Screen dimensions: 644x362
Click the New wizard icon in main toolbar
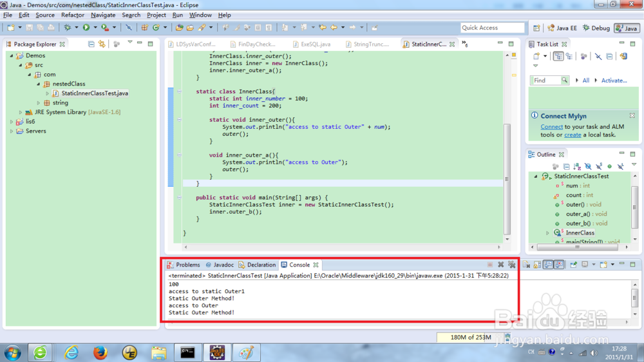(11, 28)
